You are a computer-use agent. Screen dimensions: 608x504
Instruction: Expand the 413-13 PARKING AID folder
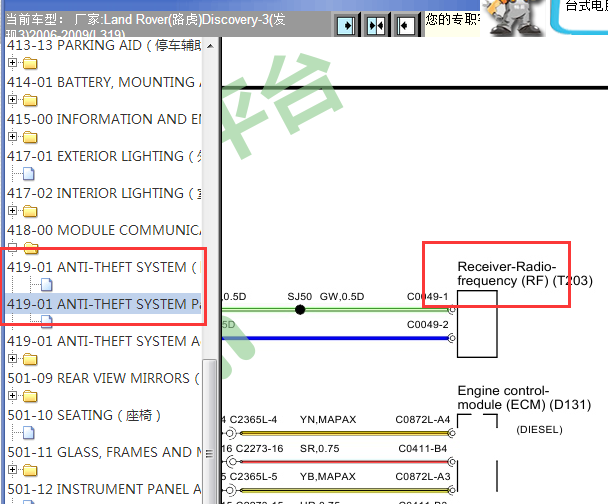pyautogui.click(x=12, y=62)
